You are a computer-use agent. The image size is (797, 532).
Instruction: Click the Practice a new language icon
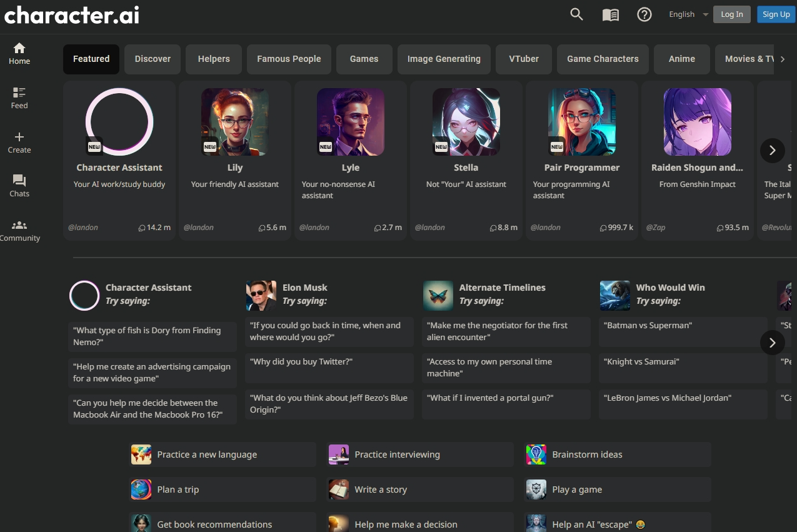(141, 454)
